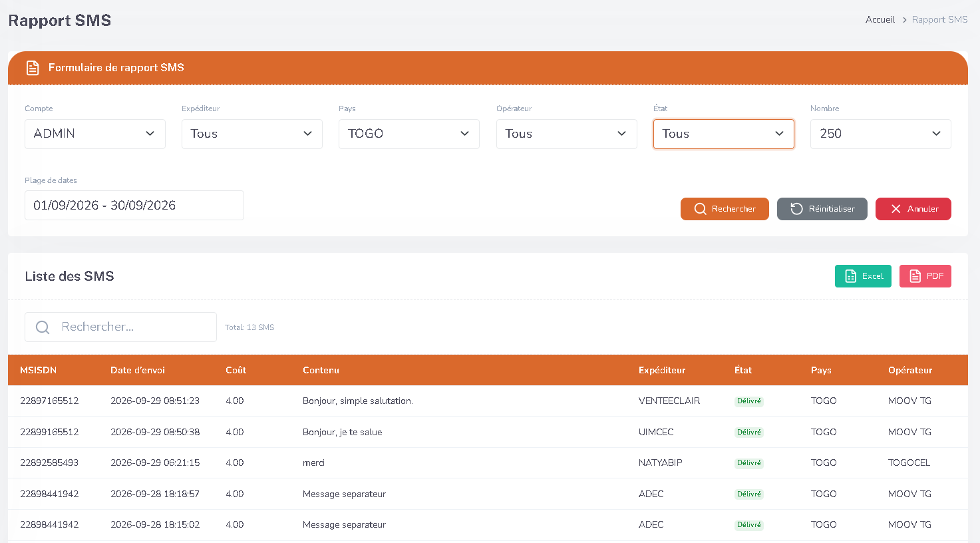Click the MSISDN column header
980x543 pixels.
click(x=38, y=371)
